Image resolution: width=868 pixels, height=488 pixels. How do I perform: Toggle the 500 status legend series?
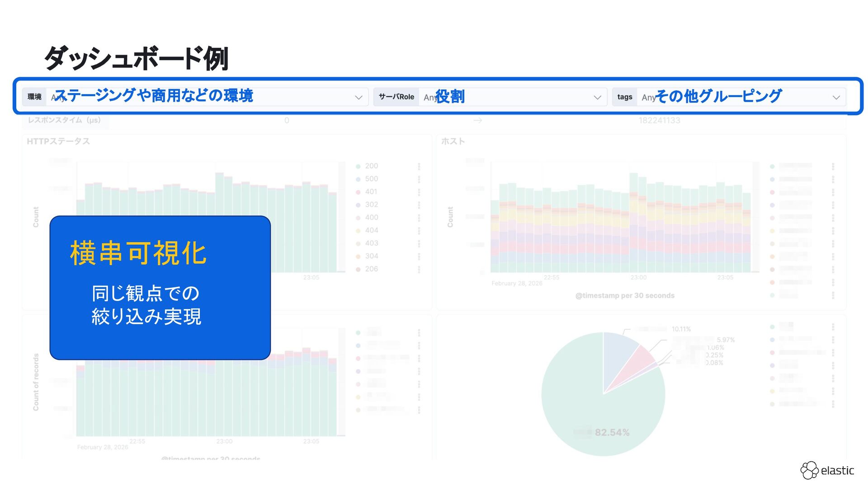371,179
